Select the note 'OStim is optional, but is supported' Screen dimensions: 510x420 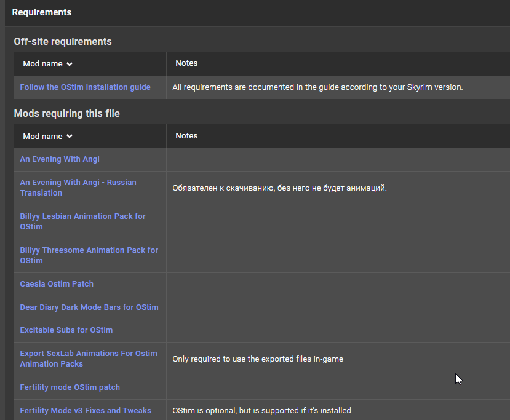point(261,411)
